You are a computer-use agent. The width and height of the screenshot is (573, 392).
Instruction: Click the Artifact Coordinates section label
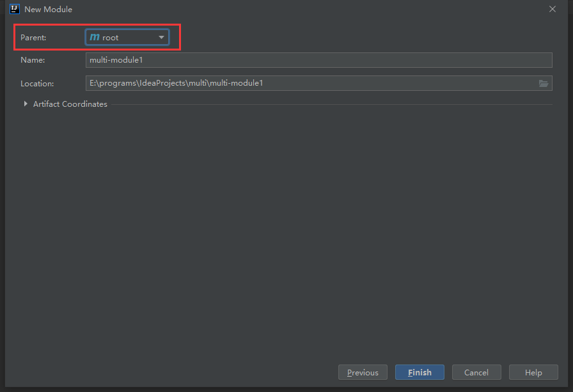pos(70,104)
